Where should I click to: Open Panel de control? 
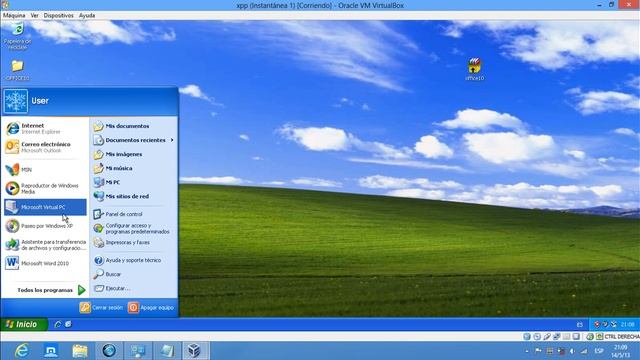(134, 214)
